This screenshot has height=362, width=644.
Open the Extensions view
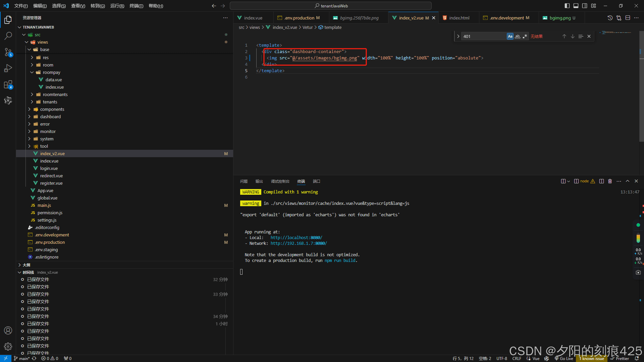pyautogui.click(x=8, y=85)
